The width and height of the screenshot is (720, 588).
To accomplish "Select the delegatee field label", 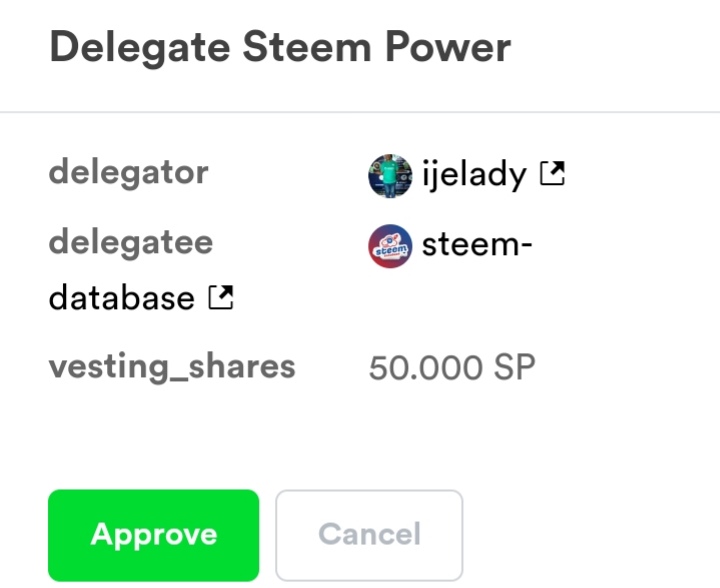I will tap(131, 243).
